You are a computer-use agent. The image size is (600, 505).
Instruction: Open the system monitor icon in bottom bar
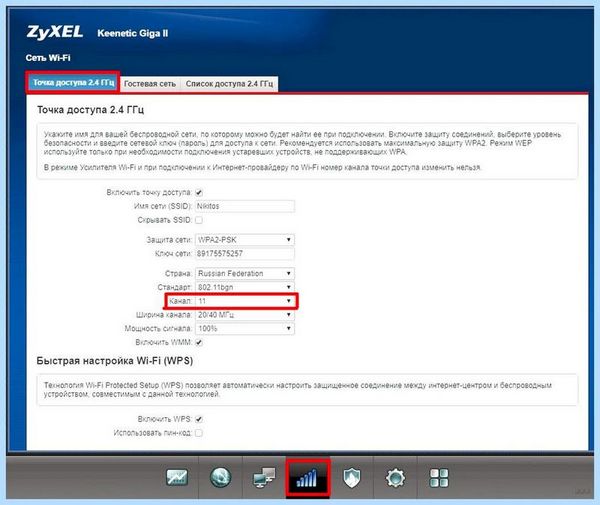177,477
